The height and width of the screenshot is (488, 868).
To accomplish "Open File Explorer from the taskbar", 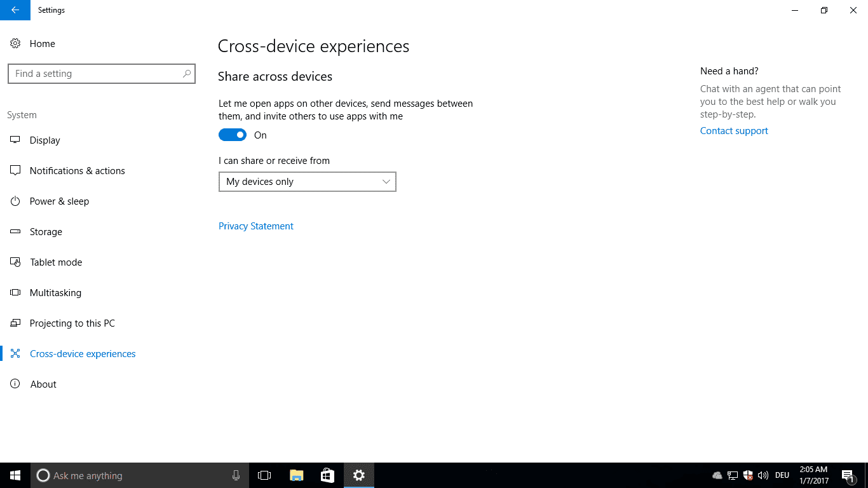I will tap(296, 475).
